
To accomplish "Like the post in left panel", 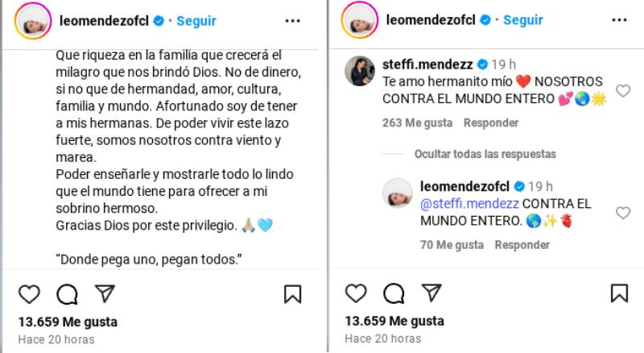I will point(29,294).
